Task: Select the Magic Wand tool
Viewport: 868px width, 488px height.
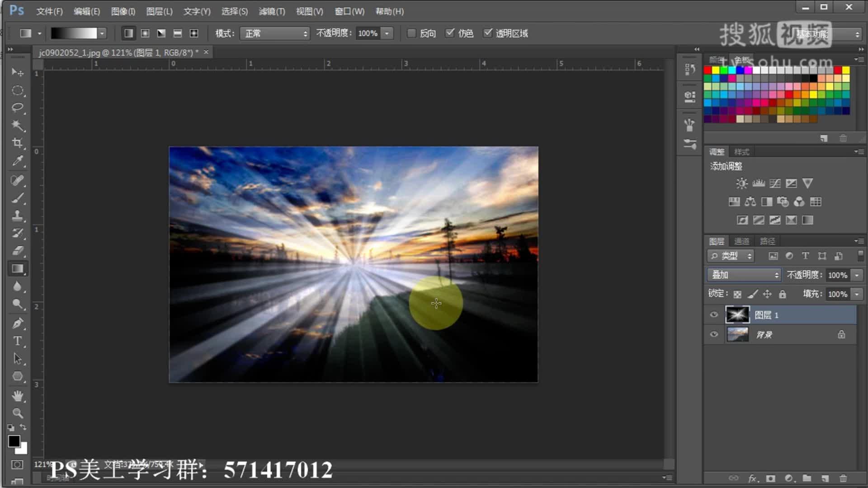Action: coord(17,125)
